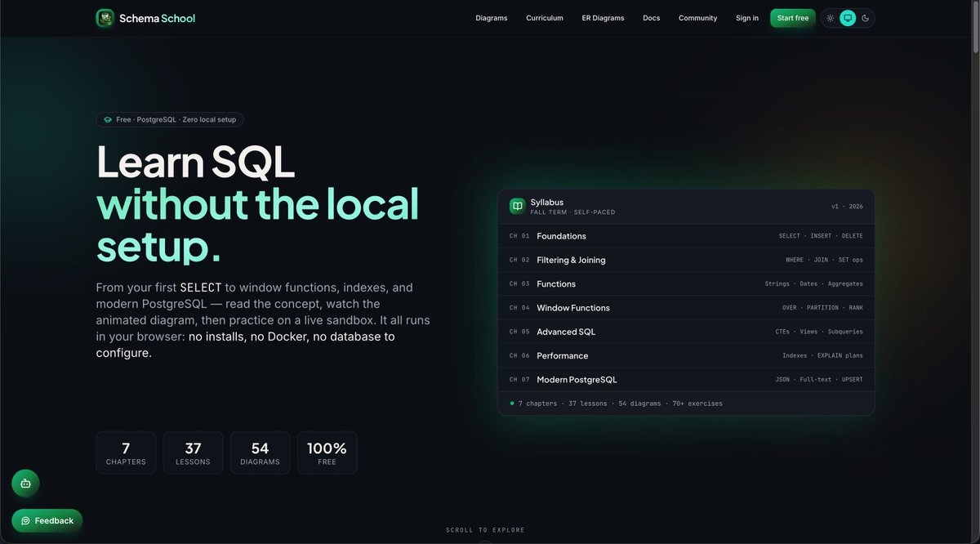980x544 pixels.
Task: Switch to dark theme moon icon
Action: [866, 18]
